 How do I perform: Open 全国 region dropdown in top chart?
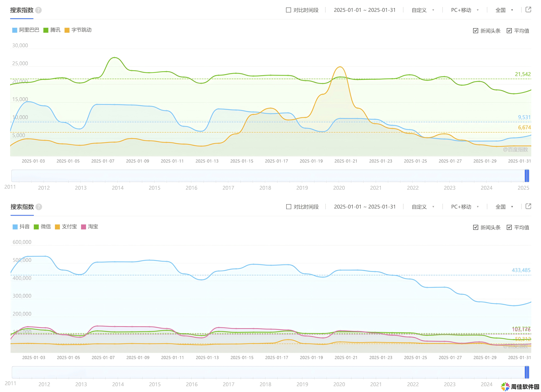[504, 10]
